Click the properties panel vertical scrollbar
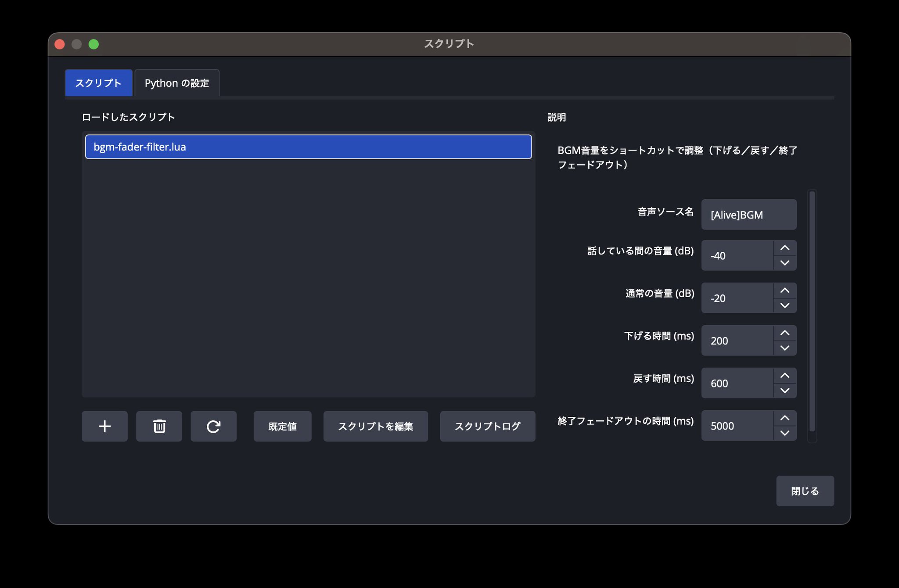Screen dimensions: 899x588 pyautogui.click(x=812, y=312)
